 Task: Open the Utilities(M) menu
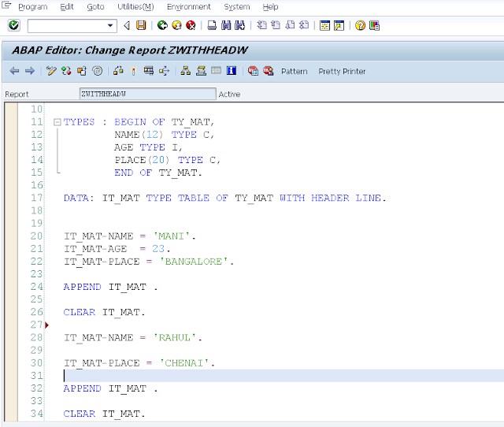pyautogui.click(x=135, y=7)
